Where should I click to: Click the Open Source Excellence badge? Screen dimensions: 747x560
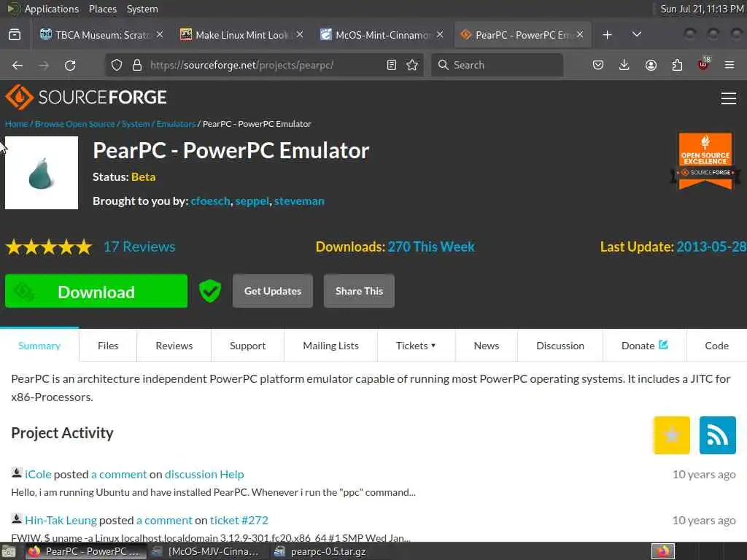click(705, 161)
